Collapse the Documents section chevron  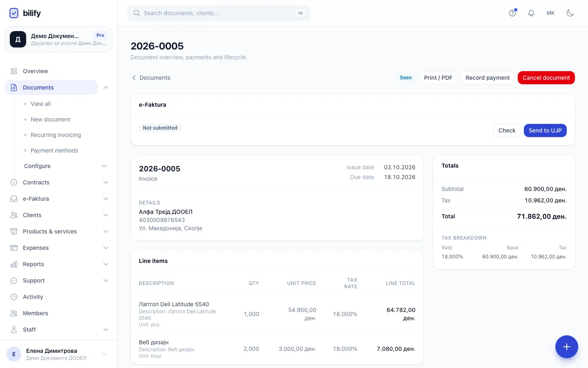(x=106, y=88)
